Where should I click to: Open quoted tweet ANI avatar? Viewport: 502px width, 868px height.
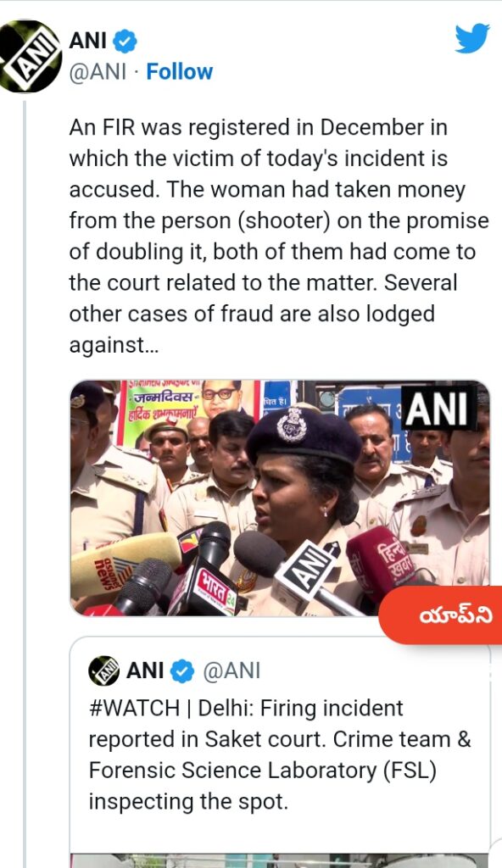click(103, 671)
